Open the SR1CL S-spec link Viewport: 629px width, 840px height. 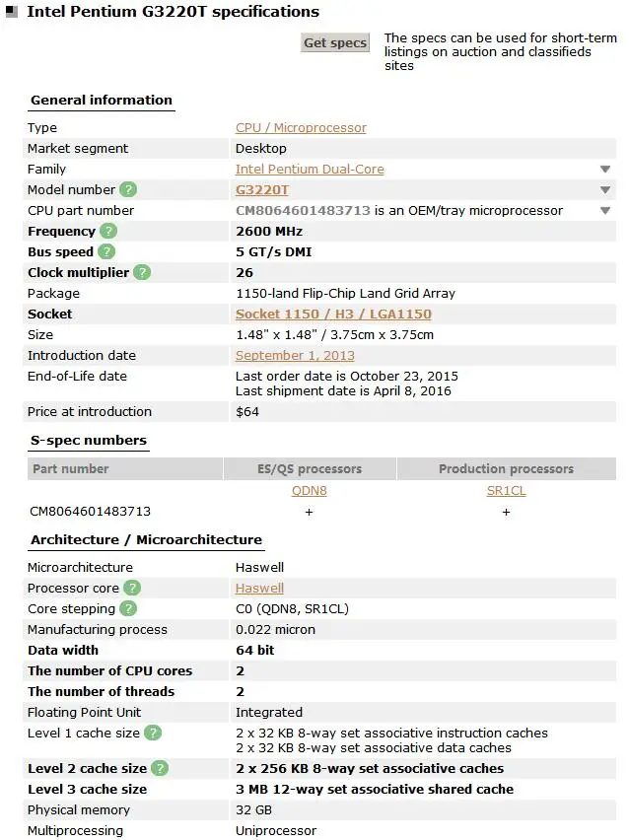click(x=506, y=491)
